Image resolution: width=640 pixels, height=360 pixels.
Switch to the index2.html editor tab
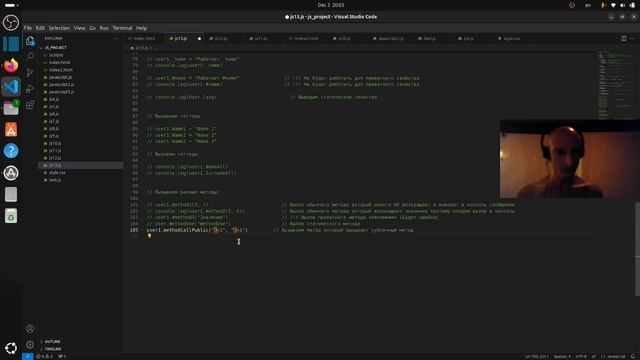pyautogui.click(x=306, y=38)
